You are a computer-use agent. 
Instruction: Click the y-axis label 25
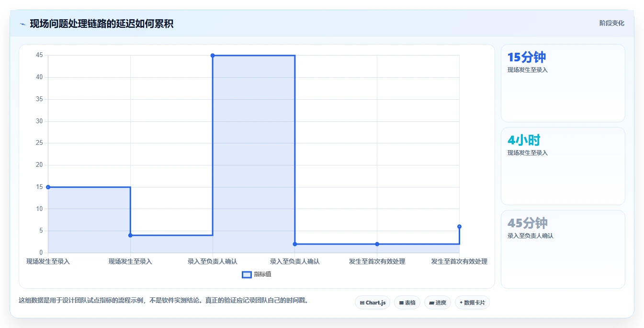[39, 143]
